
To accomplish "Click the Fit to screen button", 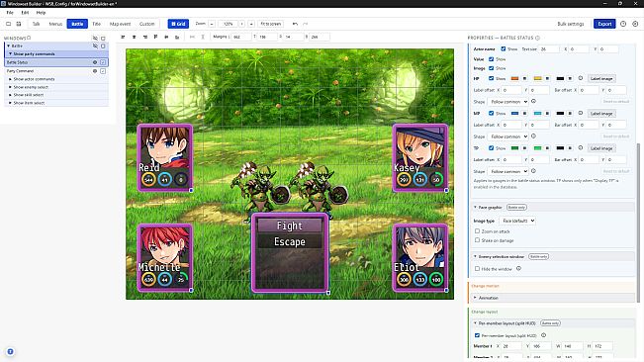I will (x=271, y=24).
